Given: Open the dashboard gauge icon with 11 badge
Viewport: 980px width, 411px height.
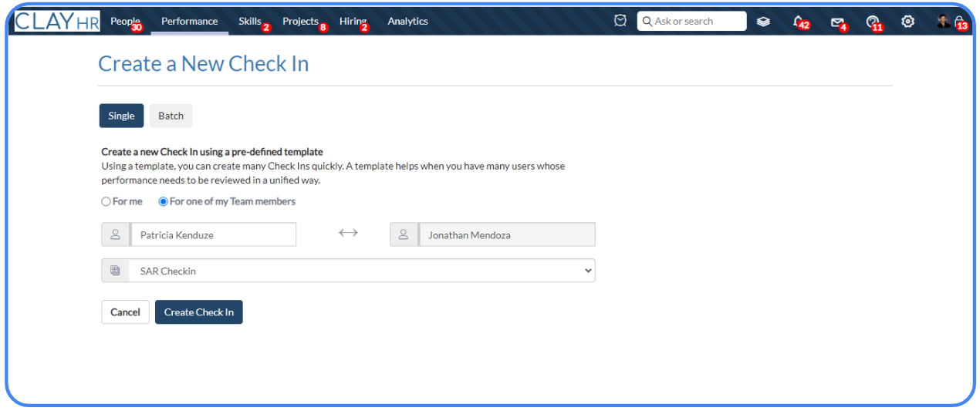Looking at the screenshot, I should coord(873,22).
